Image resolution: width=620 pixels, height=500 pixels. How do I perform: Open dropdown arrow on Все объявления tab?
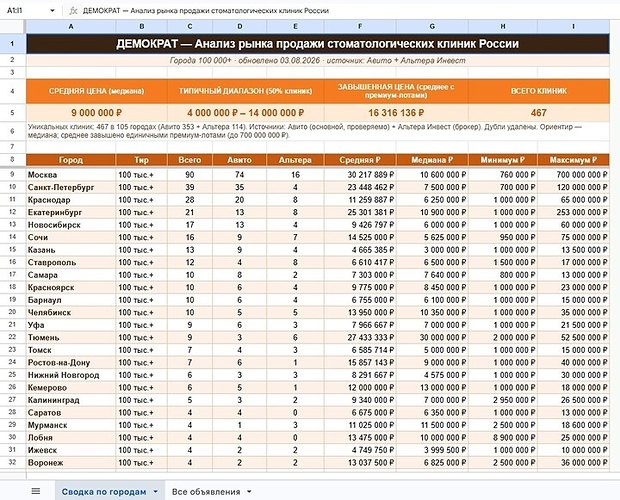pos(249,492)
